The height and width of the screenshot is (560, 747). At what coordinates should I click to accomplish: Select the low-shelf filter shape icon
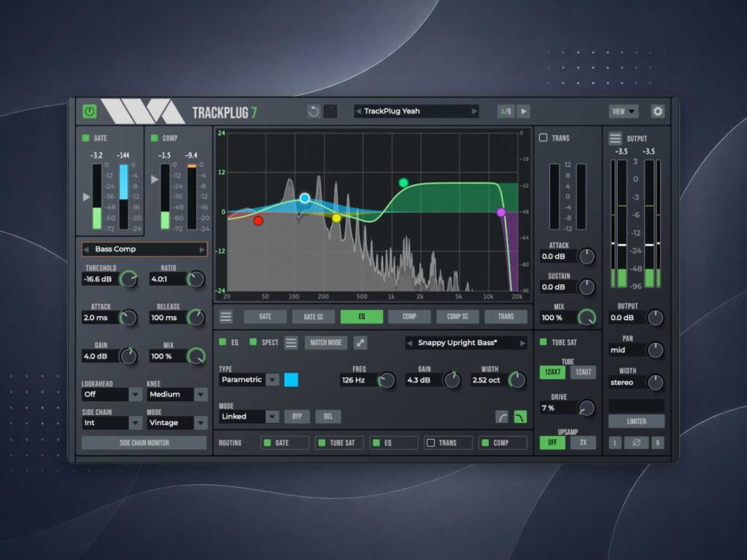(x=502, y=417)
